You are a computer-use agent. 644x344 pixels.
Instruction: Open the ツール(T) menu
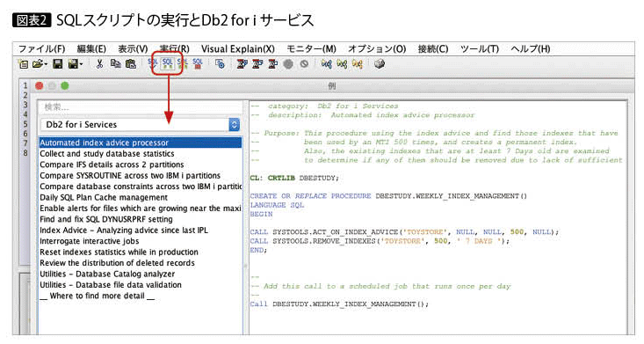coord(480,49)
